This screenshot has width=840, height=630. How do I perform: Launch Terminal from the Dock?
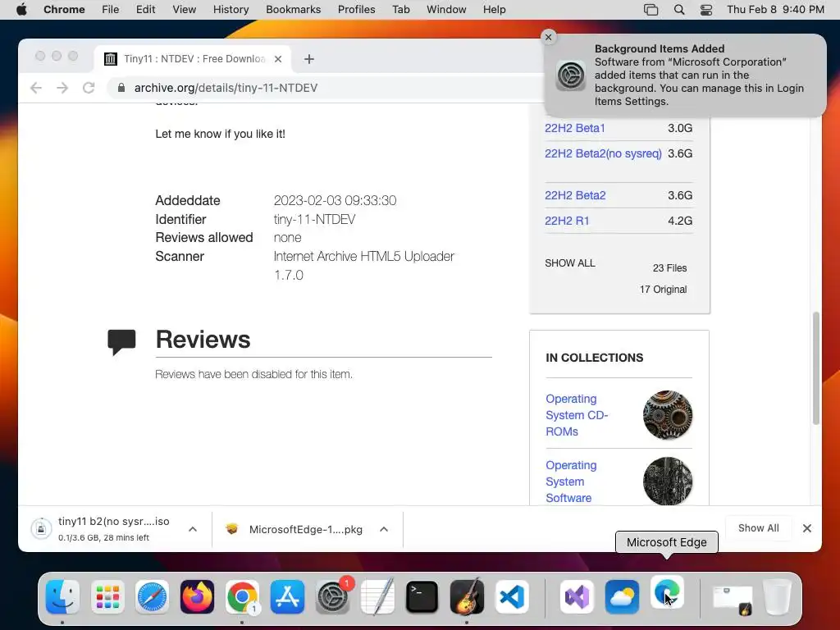[422, 596]
